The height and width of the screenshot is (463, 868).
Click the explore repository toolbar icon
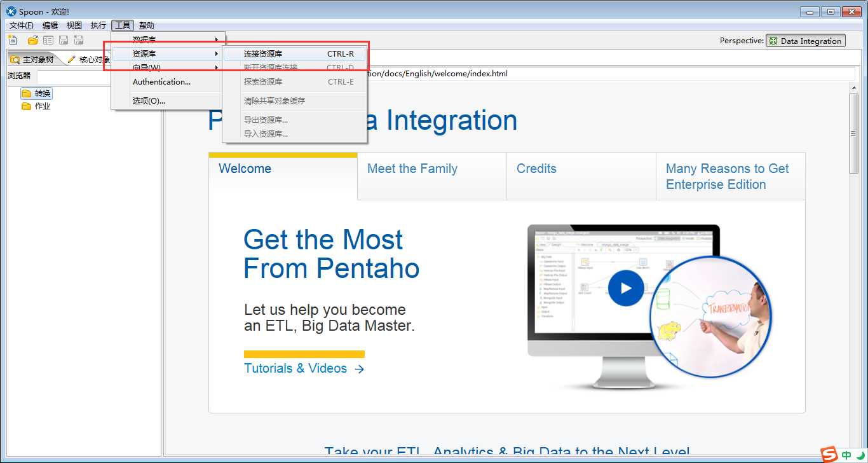point(48,40)
